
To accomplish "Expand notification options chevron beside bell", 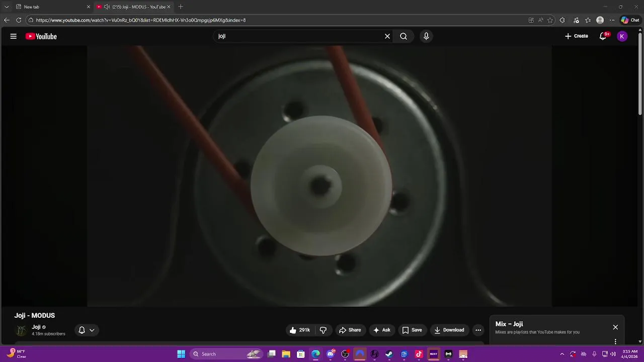I will 92,330.
